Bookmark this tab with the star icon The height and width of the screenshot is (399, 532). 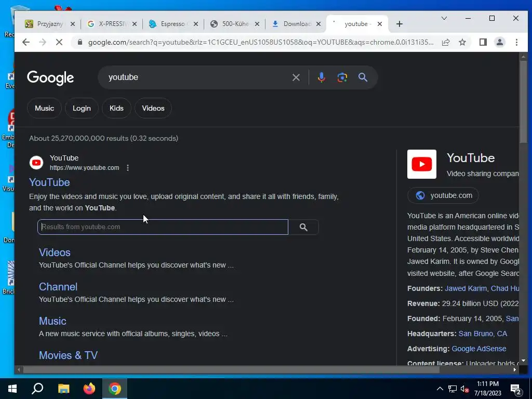[462, 42]
